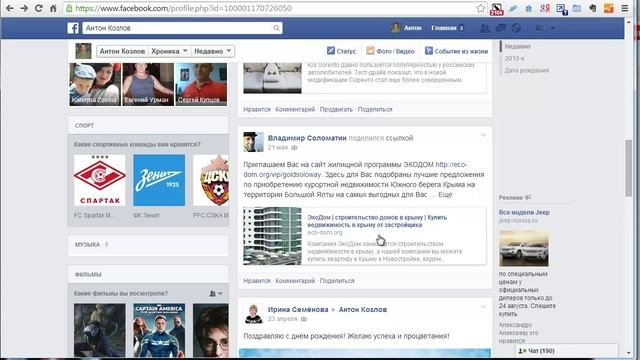Click the Captain America movie poster
Screen dimensions: 640x360
[x=159, y=331]
